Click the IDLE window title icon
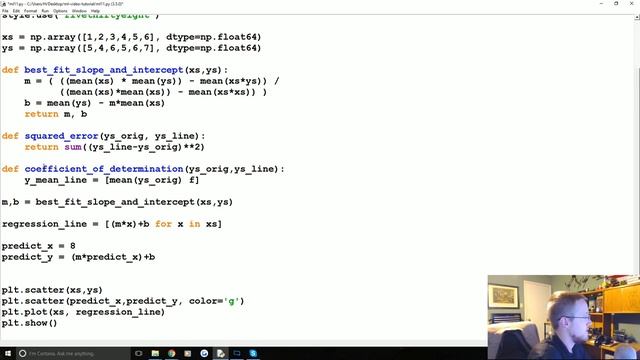 (x=4, y=4)
